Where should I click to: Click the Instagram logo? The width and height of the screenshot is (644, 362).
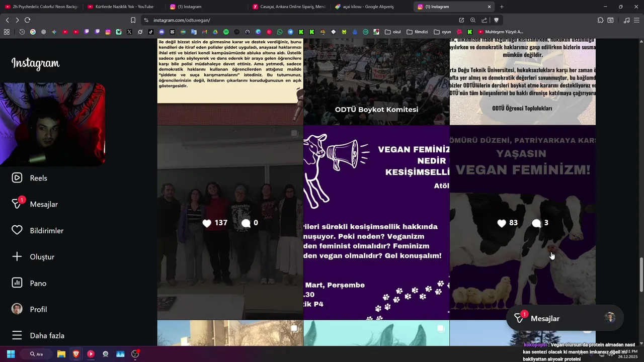click(x=36, y=64)
